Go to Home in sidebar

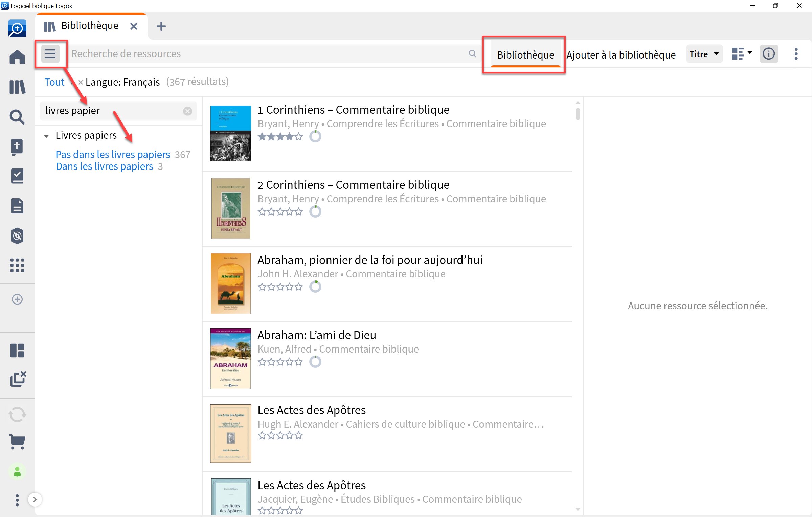pyautogui.click(x=17, y=57)
